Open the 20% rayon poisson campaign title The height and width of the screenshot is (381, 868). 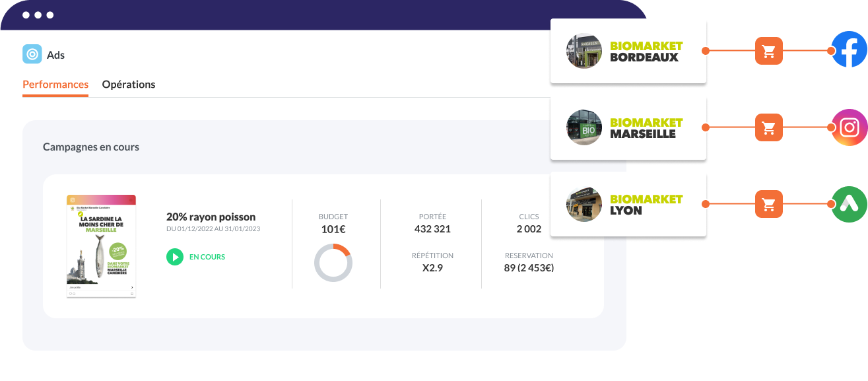click(x=211, y=217)
